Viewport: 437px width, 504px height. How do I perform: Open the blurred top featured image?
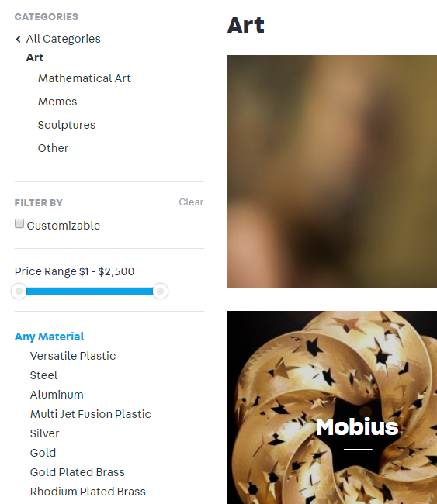pyautogui.click(x=332, y=171)
